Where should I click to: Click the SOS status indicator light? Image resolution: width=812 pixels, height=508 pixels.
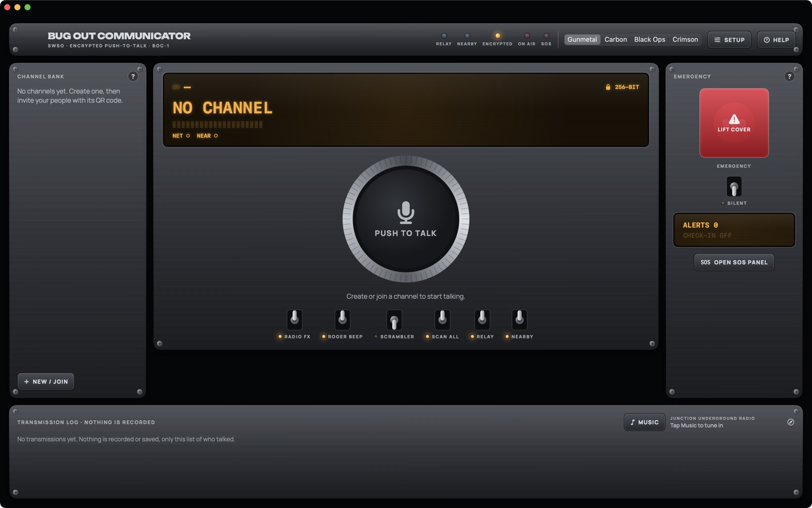click(x=547, y=36)
